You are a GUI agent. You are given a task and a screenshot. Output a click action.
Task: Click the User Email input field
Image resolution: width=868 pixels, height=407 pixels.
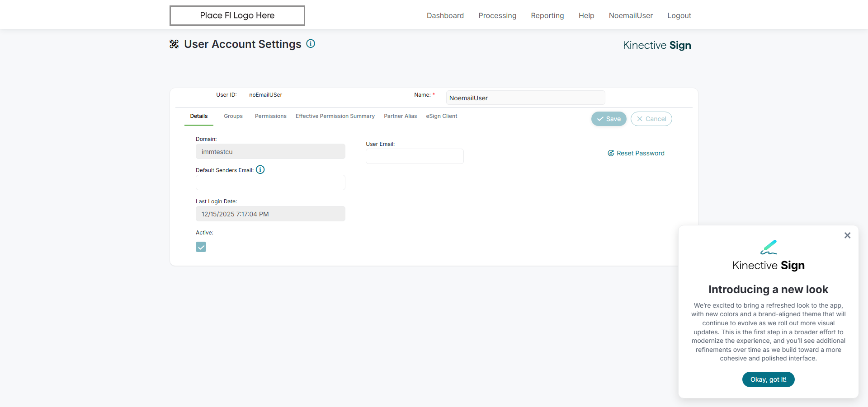click(415, 156)
